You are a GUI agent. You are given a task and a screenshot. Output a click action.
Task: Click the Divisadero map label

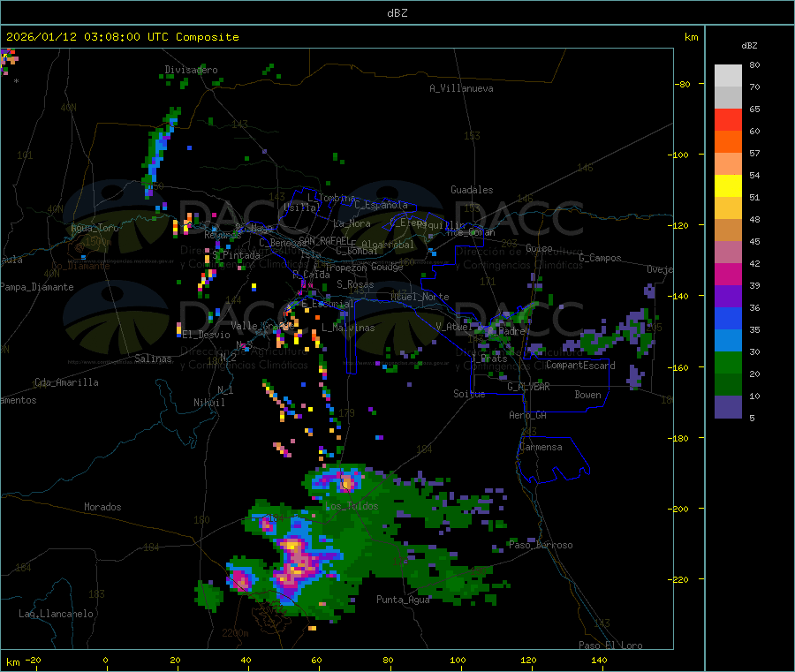[191, 70]
